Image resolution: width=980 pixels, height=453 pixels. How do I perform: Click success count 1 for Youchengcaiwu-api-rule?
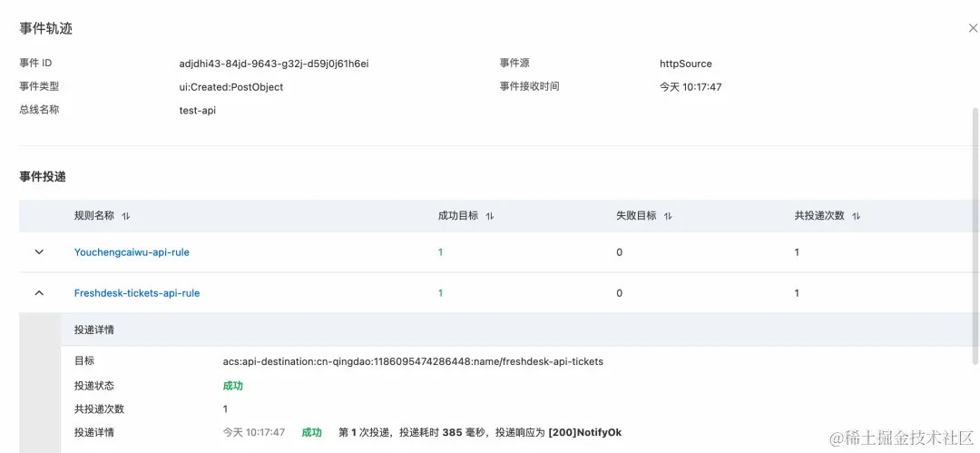tap(441, 252)
